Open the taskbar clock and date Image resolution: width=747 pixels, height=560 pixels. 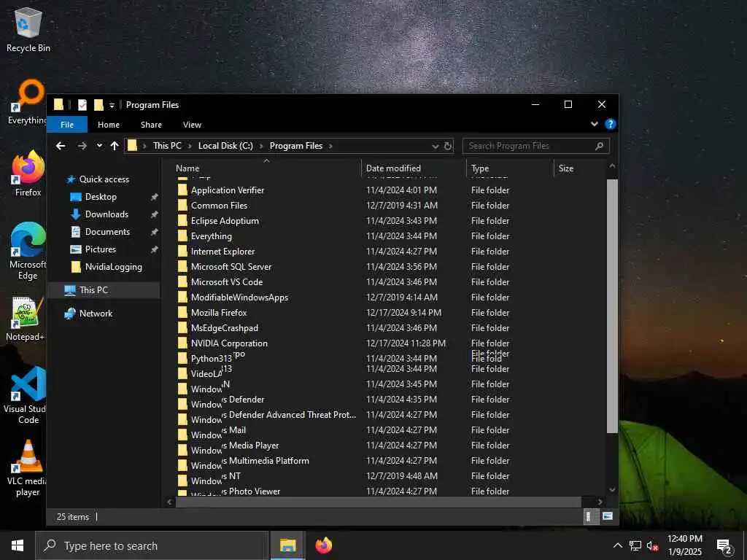[684, 545]
